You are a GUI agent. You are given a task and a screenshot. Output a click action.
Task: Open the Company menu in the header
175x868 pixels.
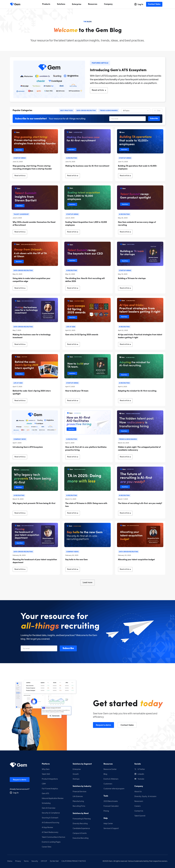tap(108, 4)
